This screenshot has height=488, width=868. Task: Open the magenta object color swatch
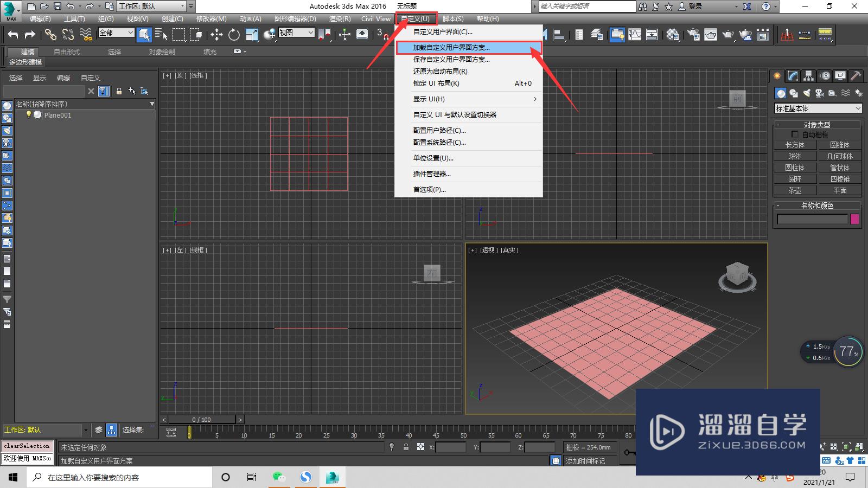(854, 219)
